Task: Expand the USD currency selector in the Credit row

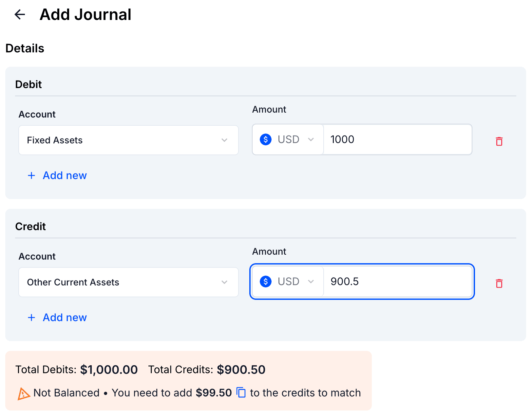Action: 311,281
